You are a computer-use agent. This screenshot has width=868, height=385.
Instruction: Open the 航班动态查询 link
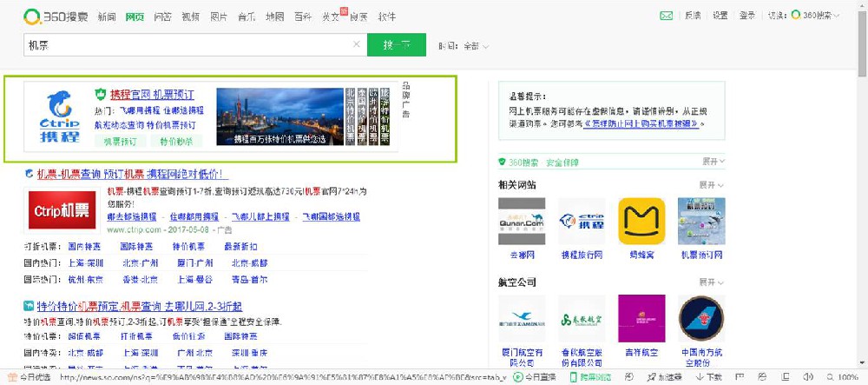120,125
